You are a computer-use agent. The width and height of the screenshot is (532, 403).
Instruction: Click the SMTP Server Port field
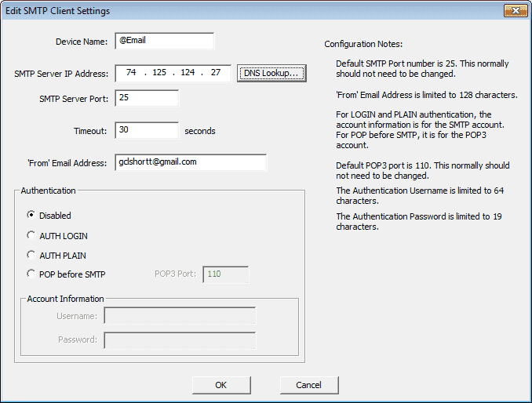[147, 98]
